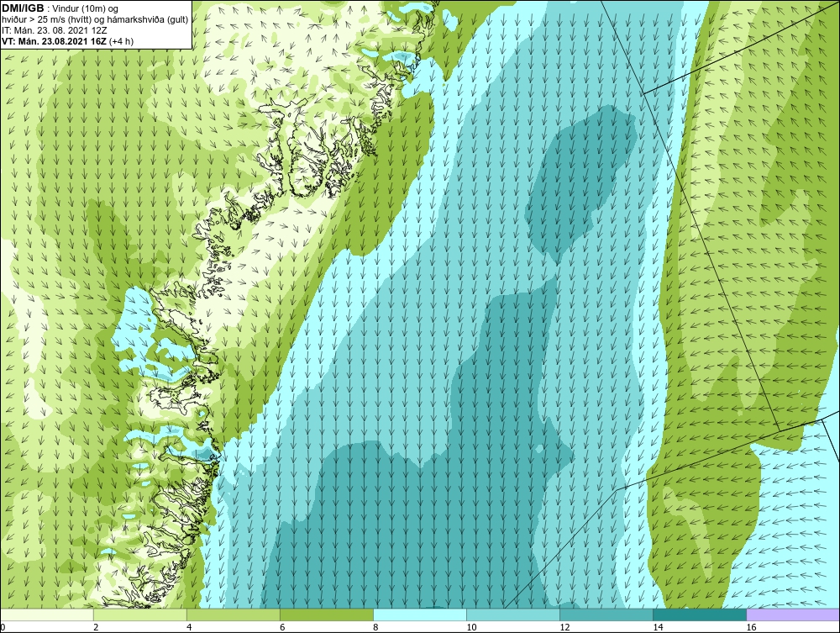Click the 10–12 m/s turquoise legend band
Screen dimensions: 840x633
tap(513, 615)
